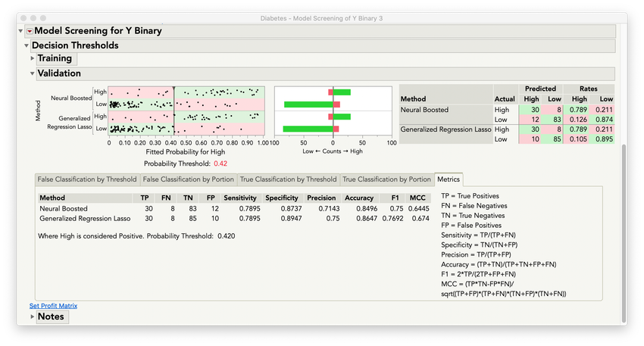The height and width of the screenshot is (346, 644).
Task: Click the MCC formula definition text
Action: coord(504,289)
